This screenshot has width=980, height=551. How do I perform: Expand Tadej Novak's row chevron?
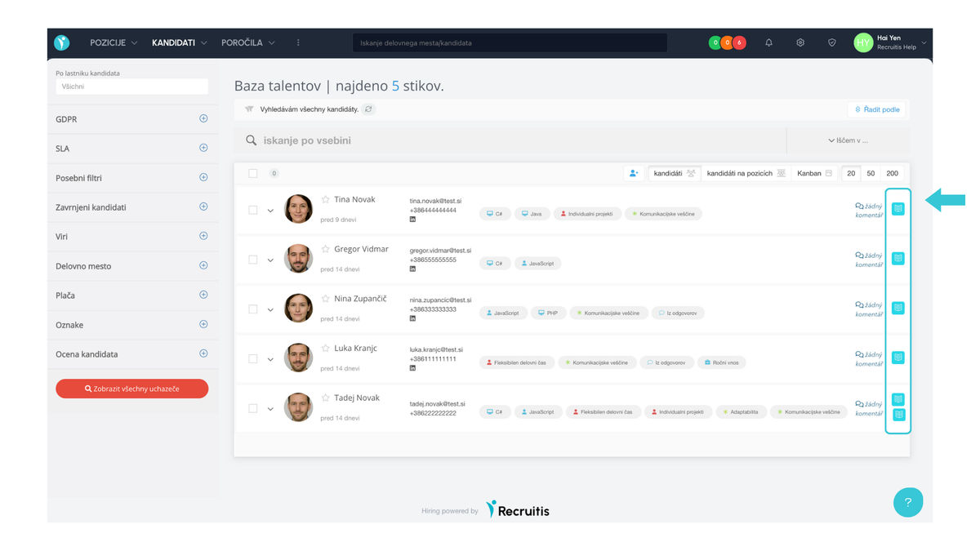[270, 409]
